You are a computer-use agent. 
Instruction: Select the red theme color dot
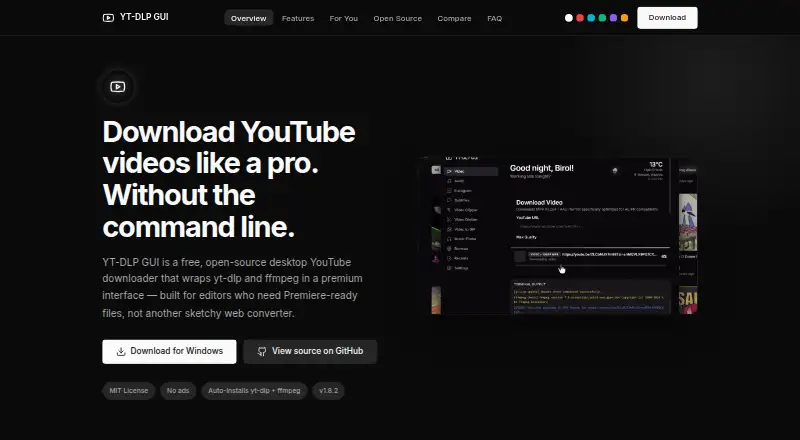point(580,18)
